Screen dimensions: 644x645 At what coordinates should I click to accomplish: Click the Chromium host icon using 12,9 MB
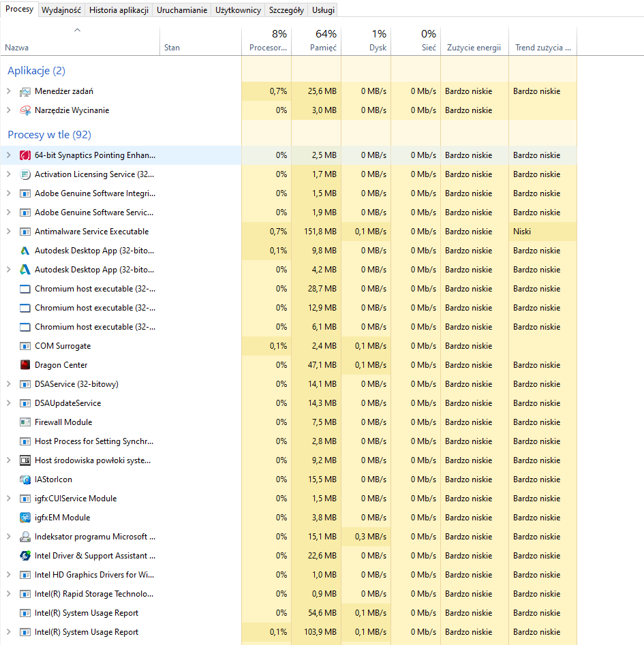click(x=25, y=308)
